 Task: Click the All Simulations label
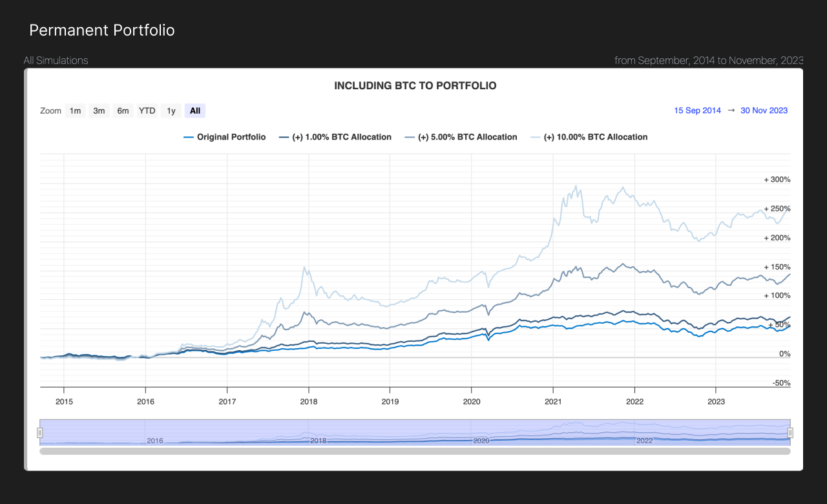pyautogui.click(x=56, y=60)
